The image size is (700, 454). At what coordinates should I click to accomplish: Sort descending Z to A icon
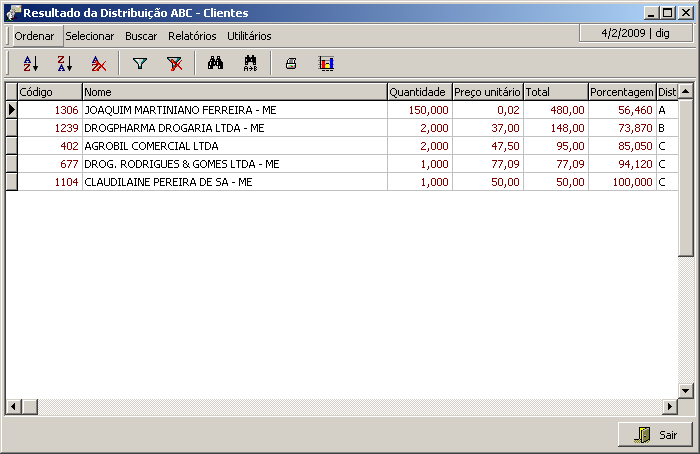64,64
